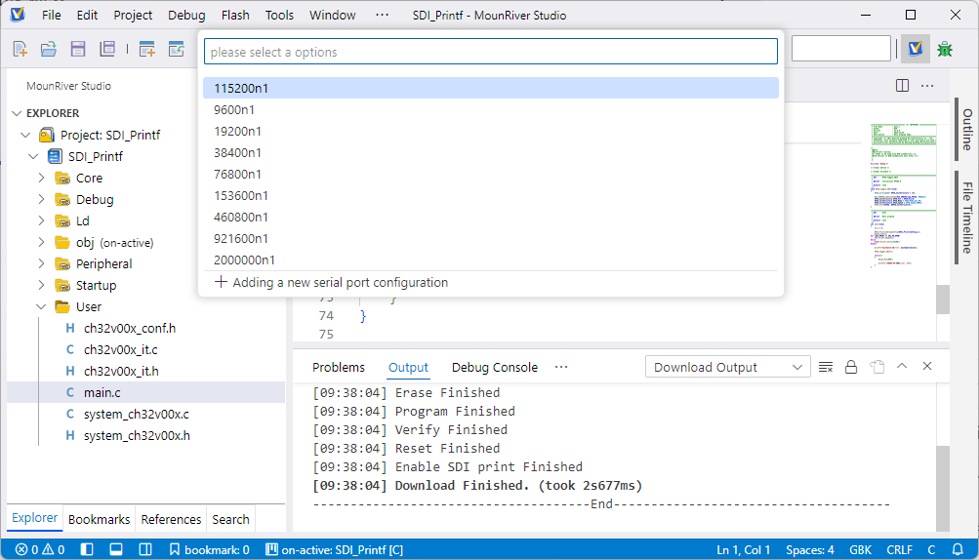
Task: Add a new serial port configuration
Action: [331, 282]
